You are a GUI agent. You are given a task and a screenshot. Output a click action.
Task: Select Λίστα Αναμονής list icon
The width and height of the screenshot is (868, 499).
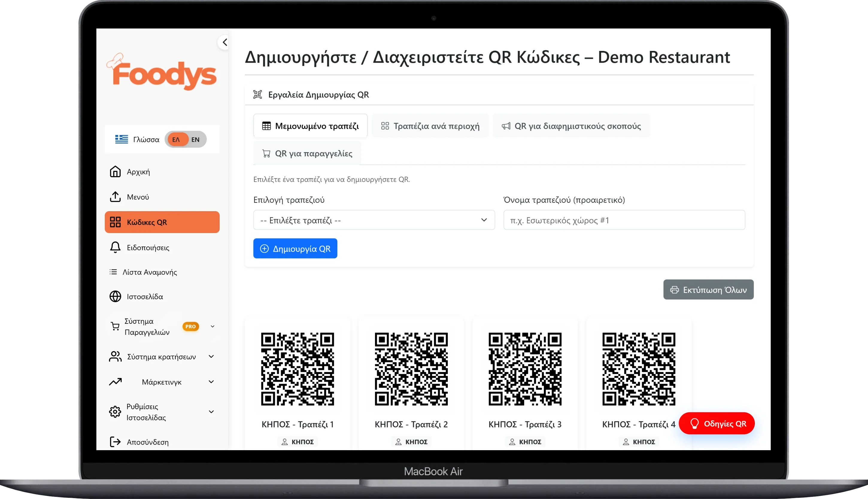(113, 272)
